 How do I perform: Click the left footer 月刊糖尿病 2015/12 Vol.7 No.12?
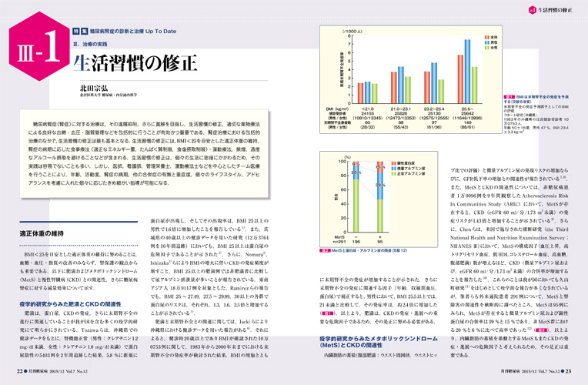tap(58, 371)
